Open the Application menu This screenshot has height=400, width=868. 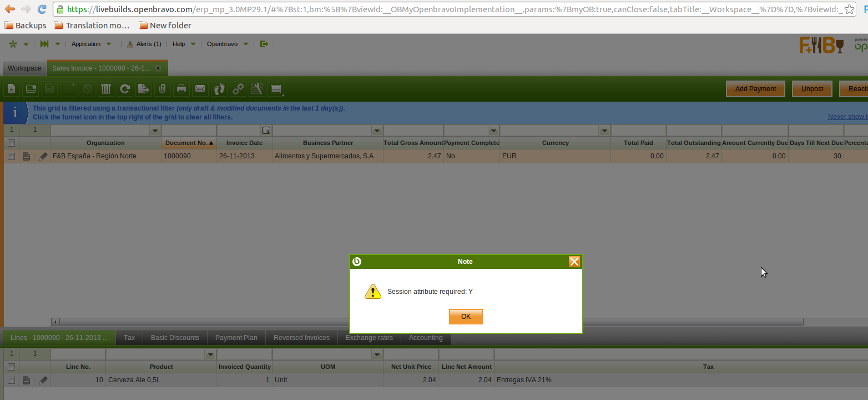point(92,44)
